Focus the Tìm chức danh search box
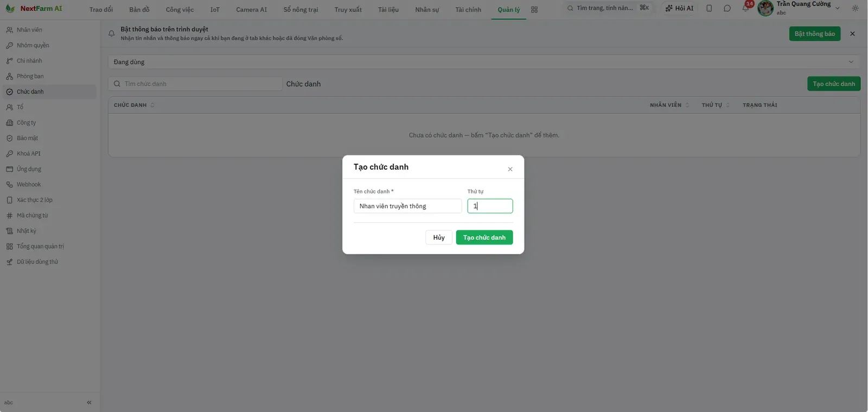 (195, 83)
